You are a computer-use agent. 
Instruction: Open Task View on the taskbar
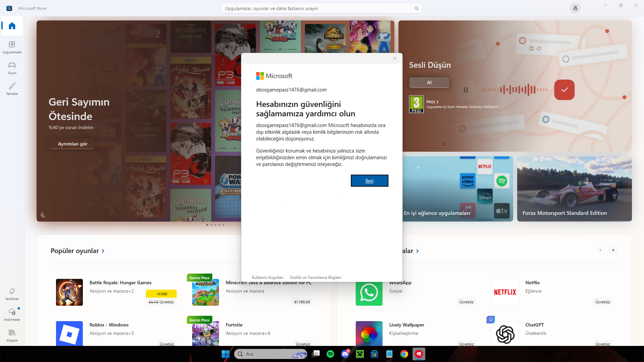[316, 354]
